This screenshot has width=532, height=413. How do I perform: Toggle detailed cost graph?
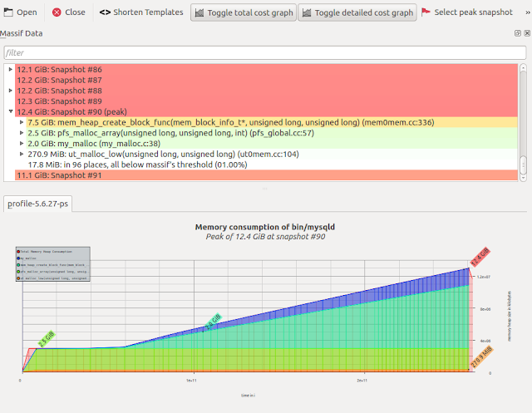[x=357, y=12]
